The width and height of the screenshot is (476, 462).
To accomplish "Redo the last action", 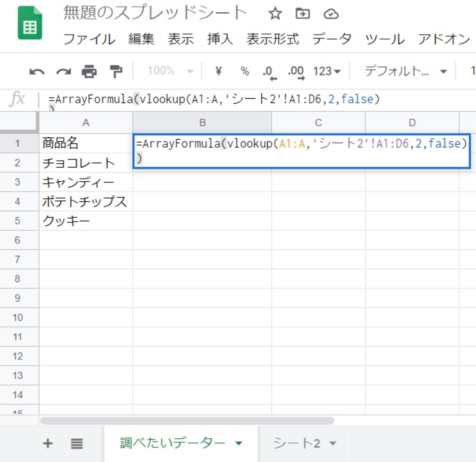I will pyautogui.click(x=64, y=71).
